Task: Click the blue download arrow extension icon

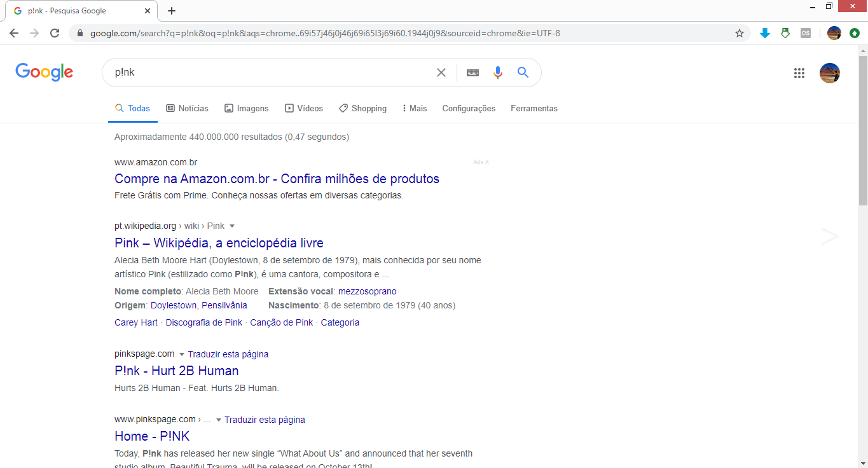Action: tap(765, 33)
